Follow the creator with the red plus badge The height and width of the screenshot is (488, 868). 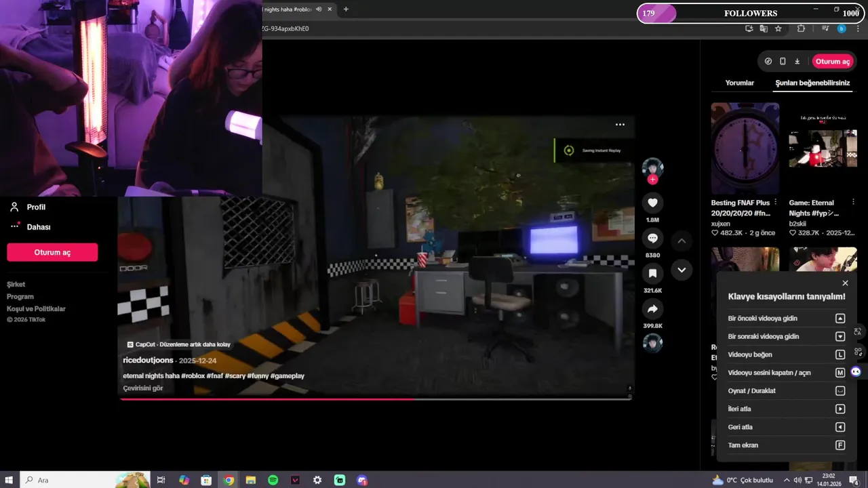[x=652, y=180]
